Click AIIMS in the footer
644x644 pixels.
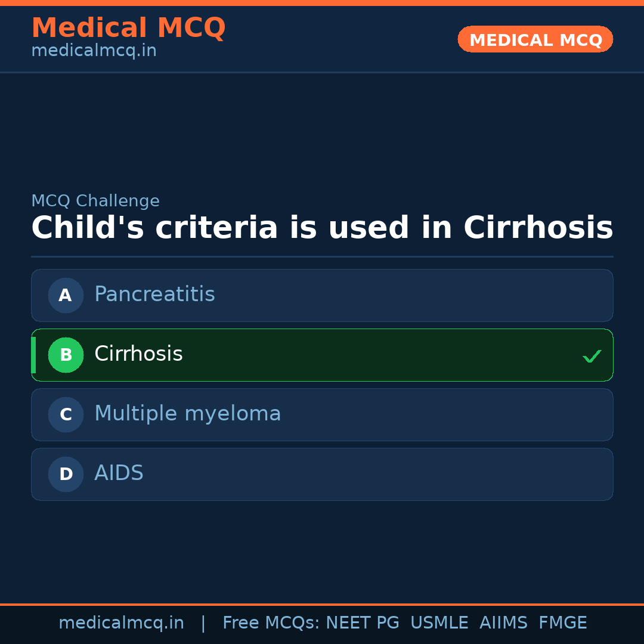point(503,623)
